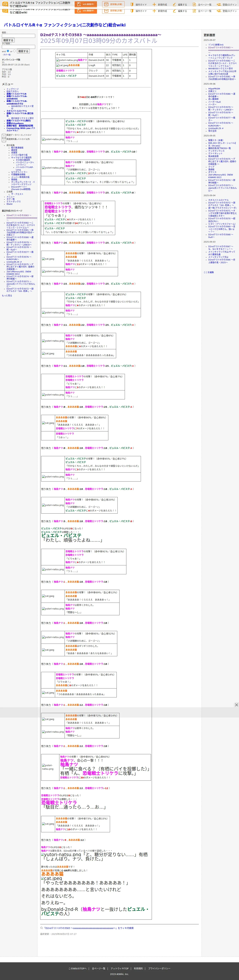The height and width of the screenshot is (980, 239).
Task: Open ポラリス in update history
Action: coord(212,172)
